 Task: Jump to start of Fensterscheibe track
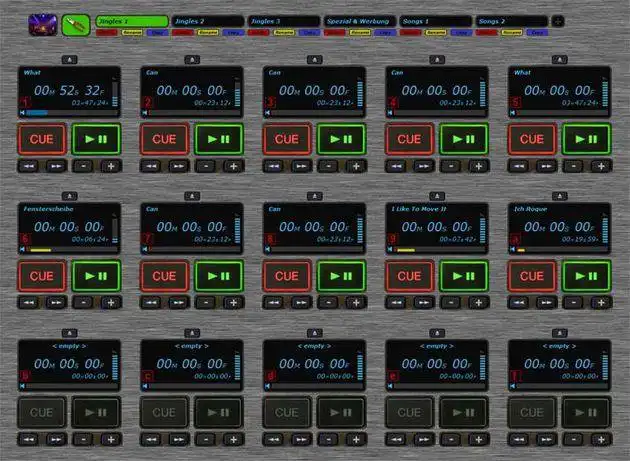[x=22, y=250]
